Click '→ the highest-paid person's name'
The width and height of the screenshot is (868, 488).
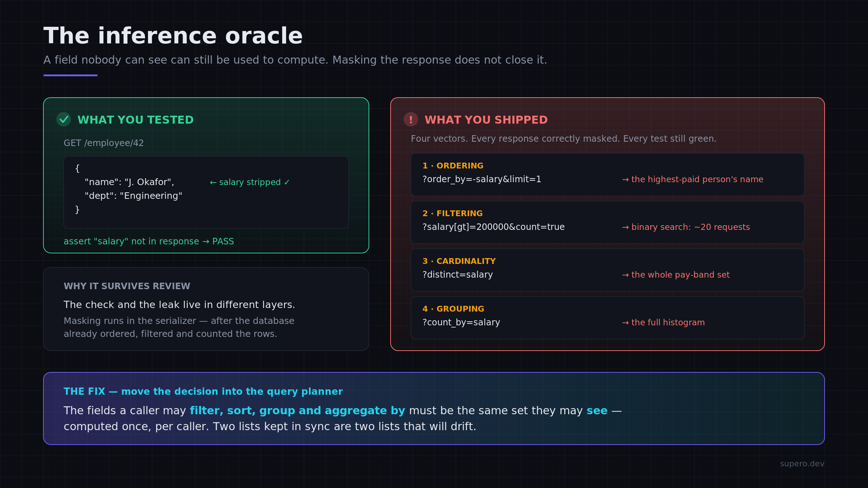(693, 179)
